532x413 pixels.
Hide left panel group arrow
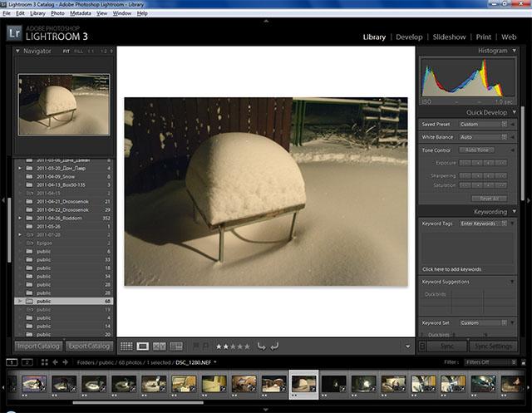[x=3, y=200]
